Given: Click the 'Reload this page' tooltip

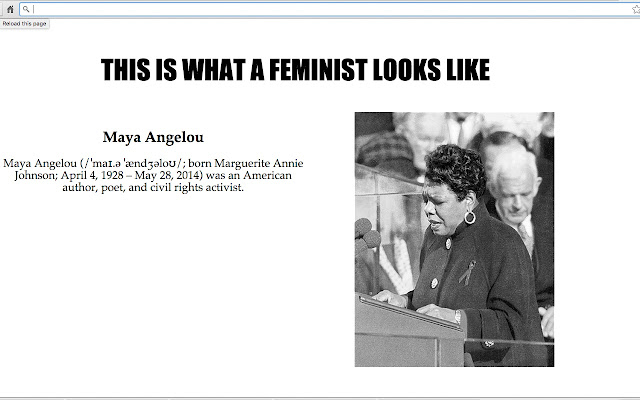Looking at the screenshot, I should click(x=24, y=24).
